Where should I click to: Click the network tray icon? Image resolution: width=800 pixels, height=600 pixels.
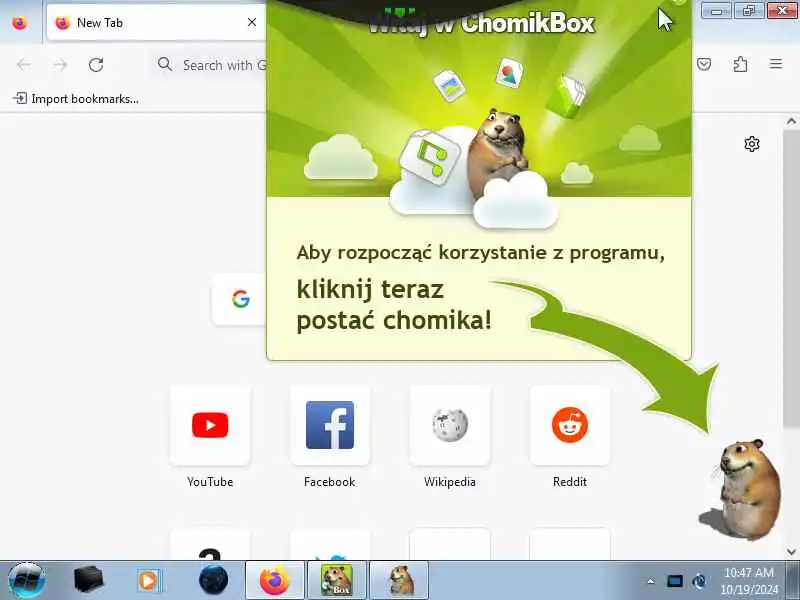click(699, 581)
